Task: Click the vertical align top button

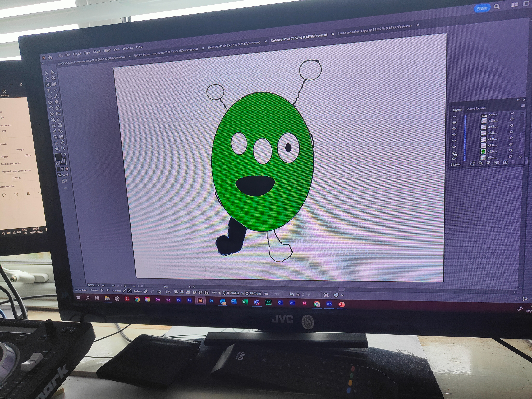Action: coord(195,292)
